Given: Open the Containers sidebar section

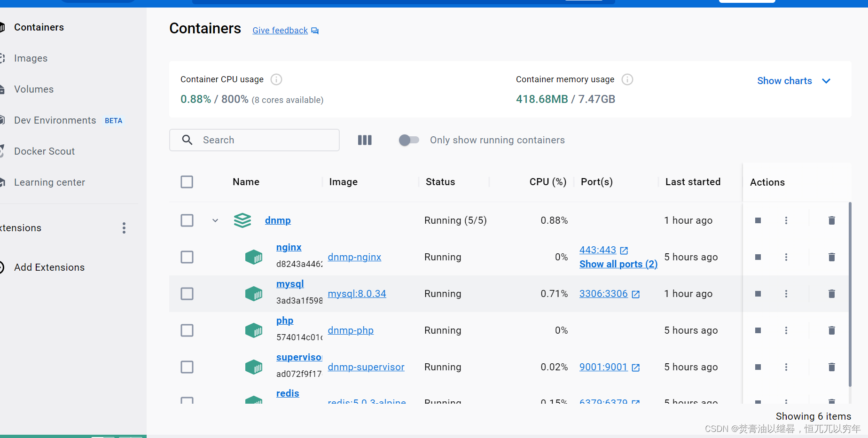Looking at the screenshot, I should pos(39,27).
